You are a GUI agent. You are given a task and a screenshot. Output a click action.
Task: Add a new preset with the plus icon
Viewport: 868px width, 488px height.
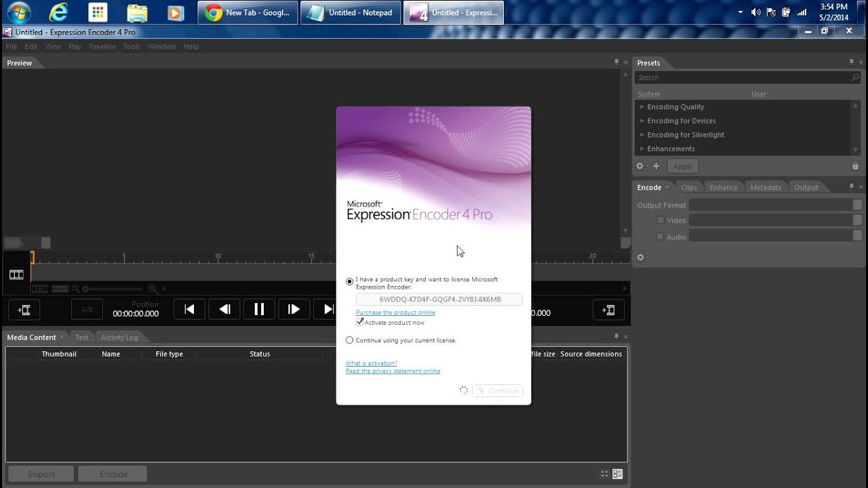pos(656,166)
